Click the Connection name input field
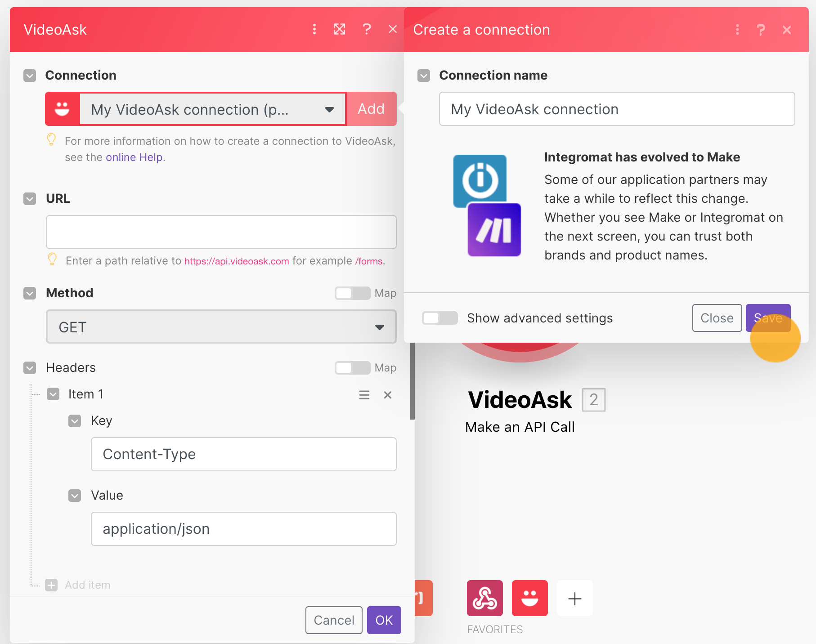This screenshot has width=816, height=644. [617, 109]
